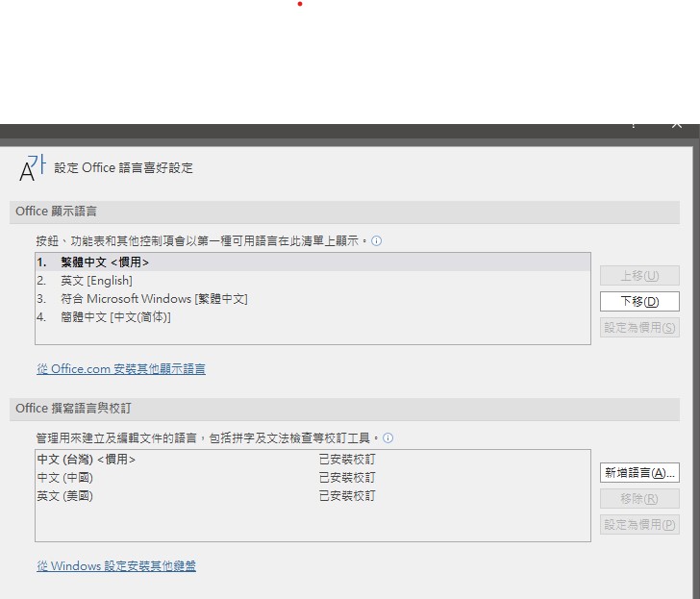The width and height of the screenshot is (700, 599).
Task: Select 簡體中文 [中文(简体)] display language
Action: [312, 317]
